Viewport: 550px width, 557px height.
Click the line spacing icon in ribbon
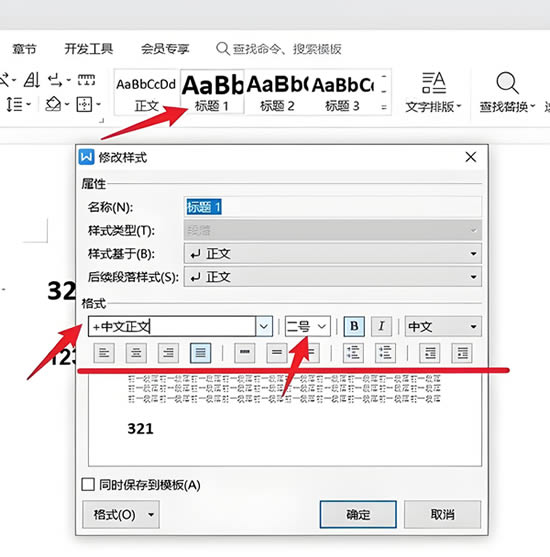(15, 104)
